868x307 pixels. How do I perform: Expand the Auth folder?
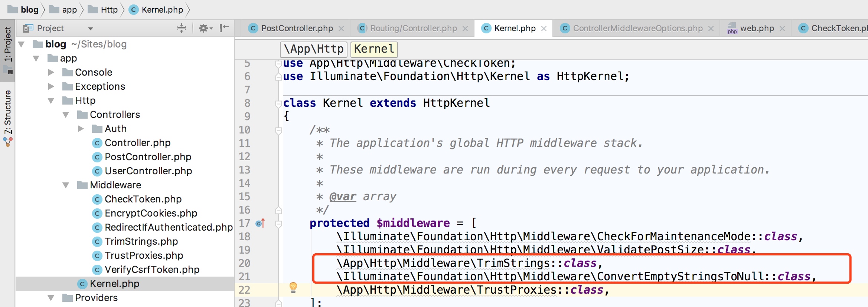(81, 129)
